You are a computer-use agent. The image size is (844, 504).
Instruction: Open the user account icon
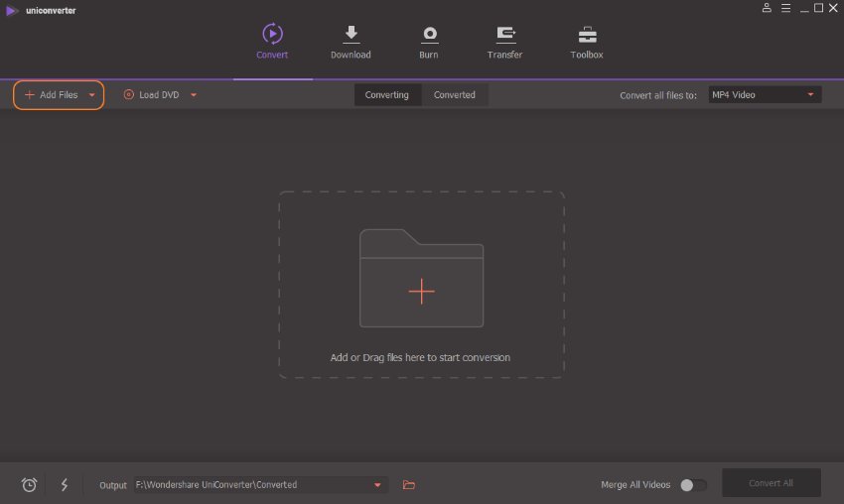coord(767,8)
